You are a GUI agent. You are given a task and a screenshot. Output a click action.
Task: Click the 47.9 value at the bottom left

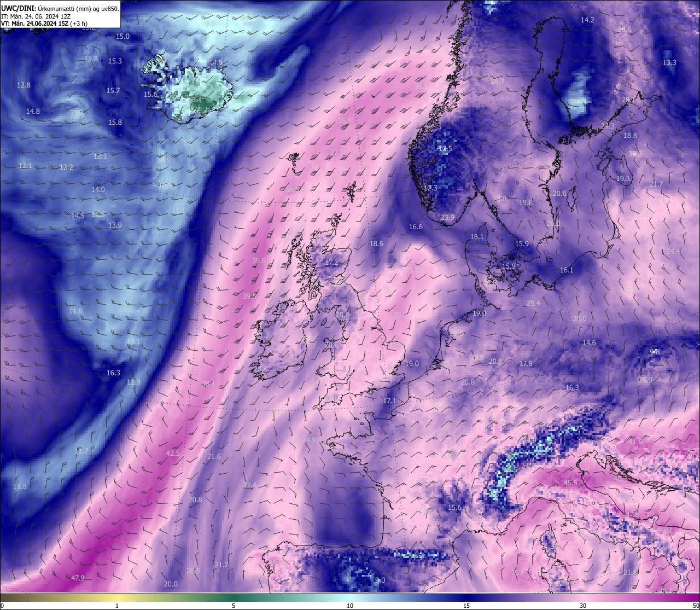click(x=78, y=578)
